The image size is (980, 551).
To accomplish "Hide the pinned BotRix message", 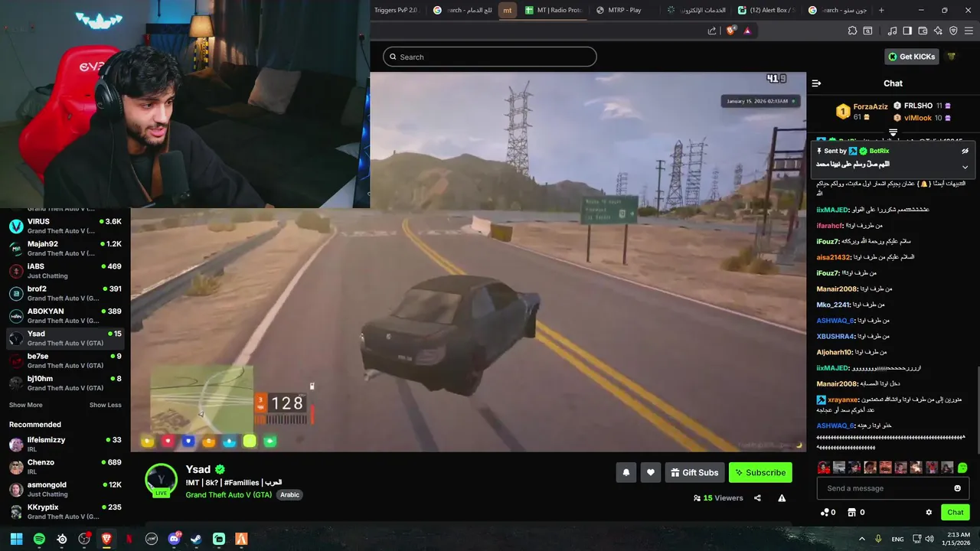I will [x=965, y=152].
